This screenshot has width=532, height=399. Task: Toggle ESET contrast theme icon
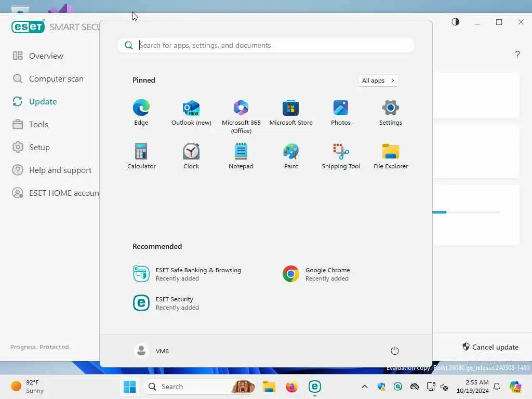pos(455,22)
